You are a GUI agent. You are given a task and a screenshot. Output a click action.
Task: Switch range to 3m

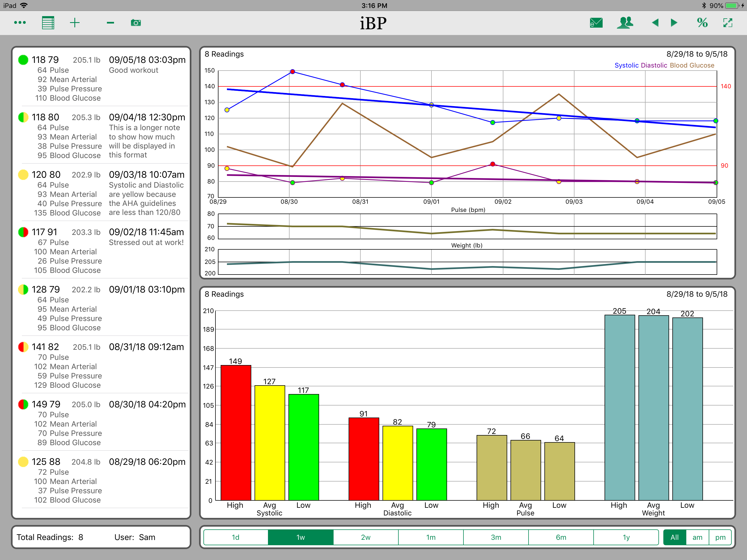(496, 537)
